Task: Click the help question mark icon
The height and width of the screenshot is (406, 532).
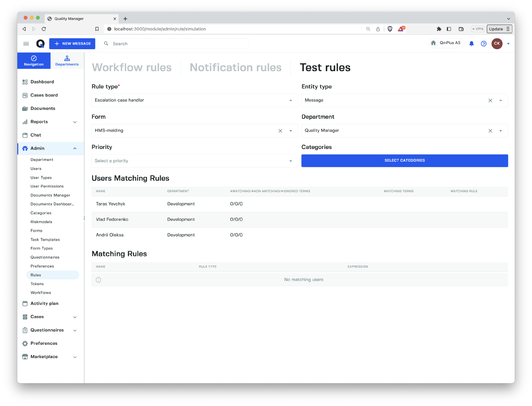Action: (483, 44)
